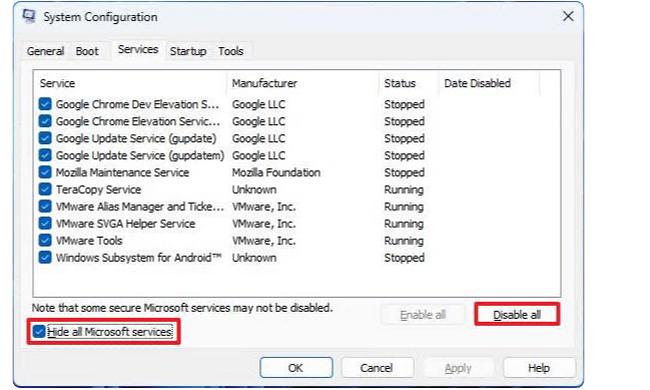650x390 pixels.
Task: Select the VMware SVGA Helper Service row
Action: [296, 223]
